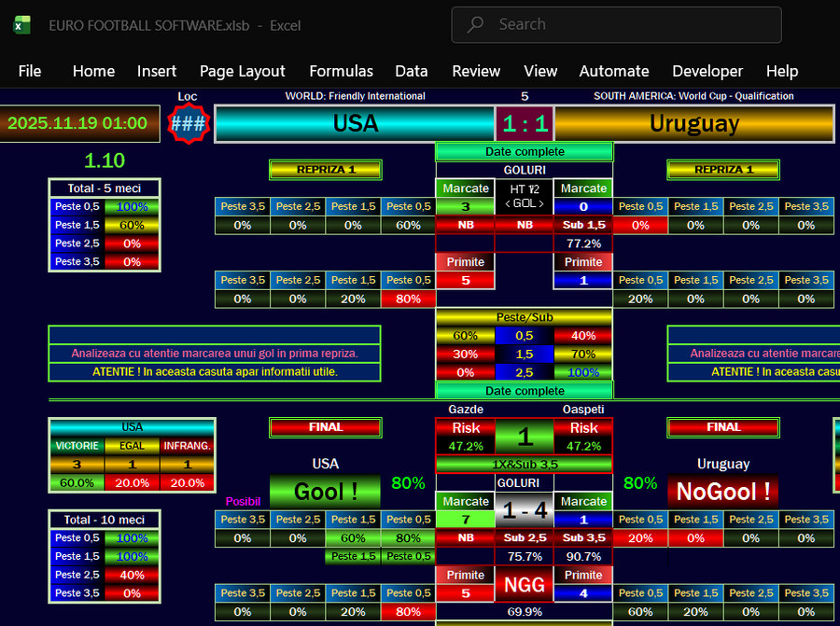This screenshot has width=840, height=626.
Task: Click the gold Uruguay team banner
Action: coord(693,124)
